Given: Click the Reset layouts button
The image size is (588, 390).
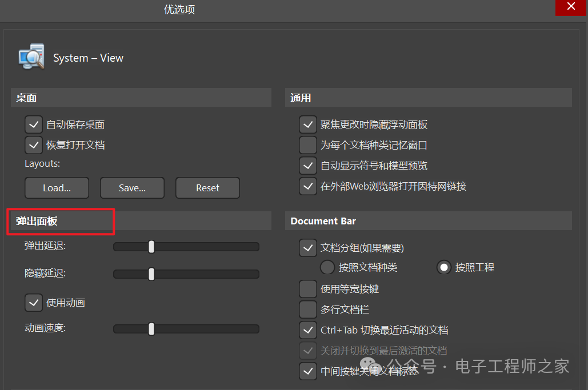Looking at the screenshot, I should coord(208,188).
